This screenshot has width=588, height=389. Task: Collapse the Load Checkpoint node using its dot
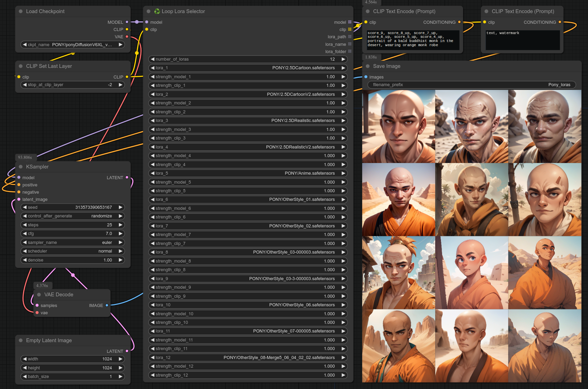pyautogui.click(x=21, y=11)
